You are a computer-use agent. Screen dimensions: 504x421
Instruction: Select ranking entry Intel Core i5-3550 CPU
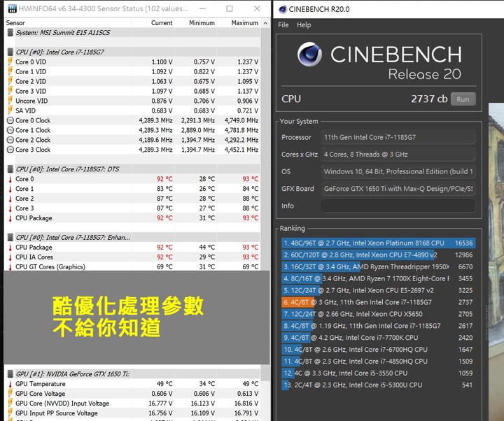(x=378, y=373)
